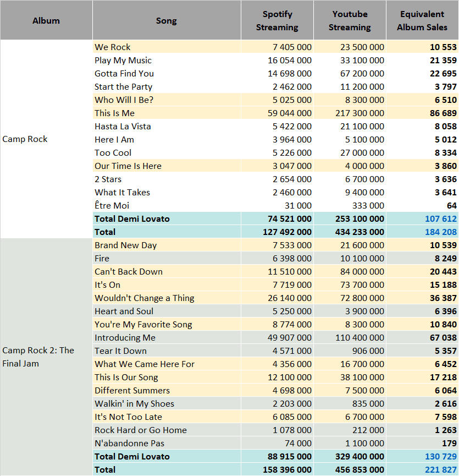
Task: Click the Song column header
Action: (x=167, y=20)
